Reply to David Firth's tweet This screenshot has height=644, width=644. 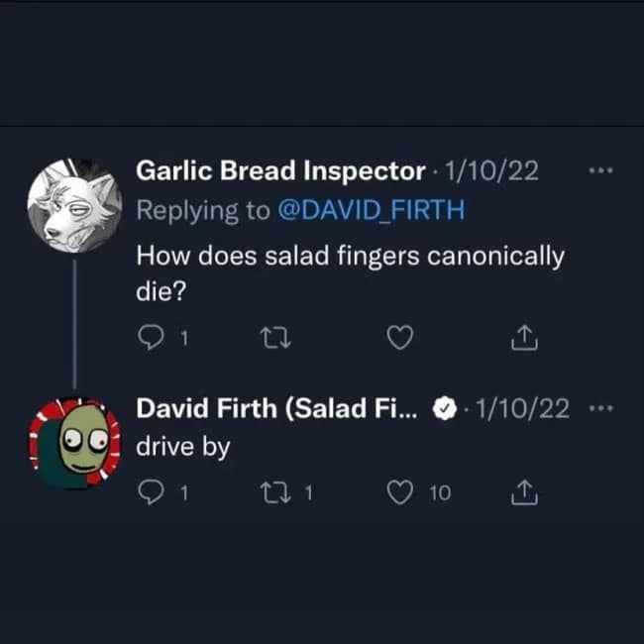152,492
